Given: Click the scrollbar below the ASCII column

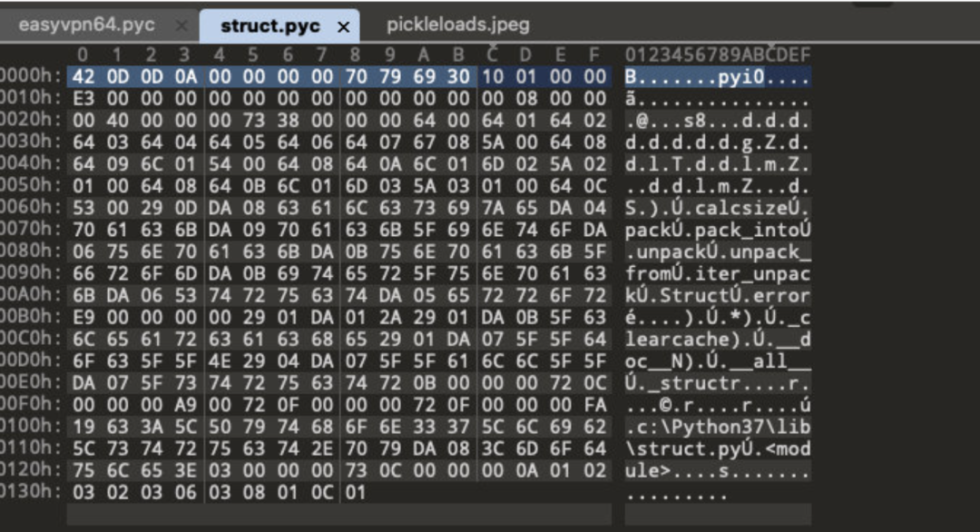Looking at the screenshot, I should pyautogui.click(x=718, y=515).
